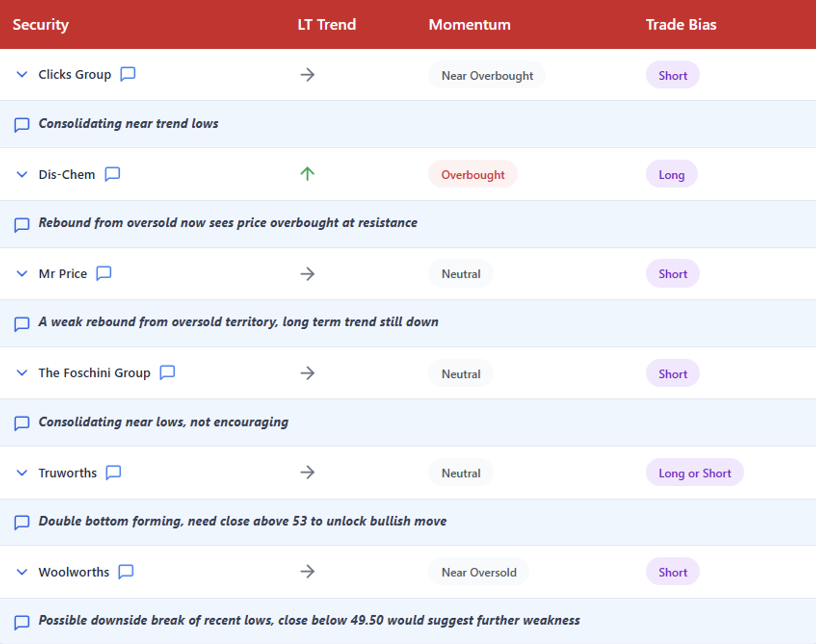This screenshot has width=816, height=644.
Task: Click the comment icon beside Clicks Group
Action: 127,74
